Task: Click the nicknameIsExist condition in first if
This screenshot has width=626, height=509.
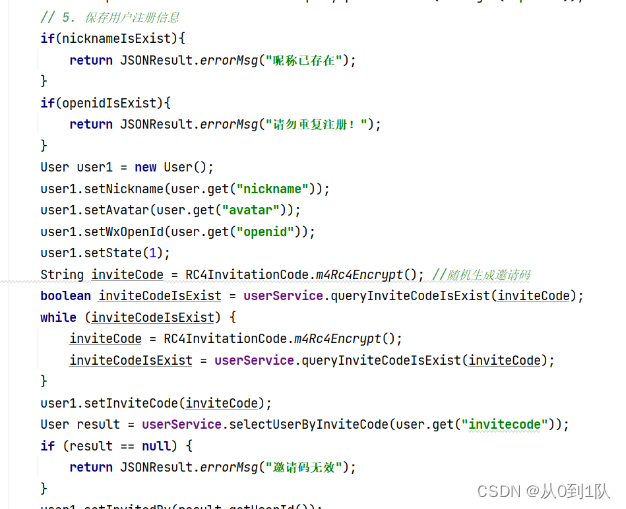Action: coord(116,39)
